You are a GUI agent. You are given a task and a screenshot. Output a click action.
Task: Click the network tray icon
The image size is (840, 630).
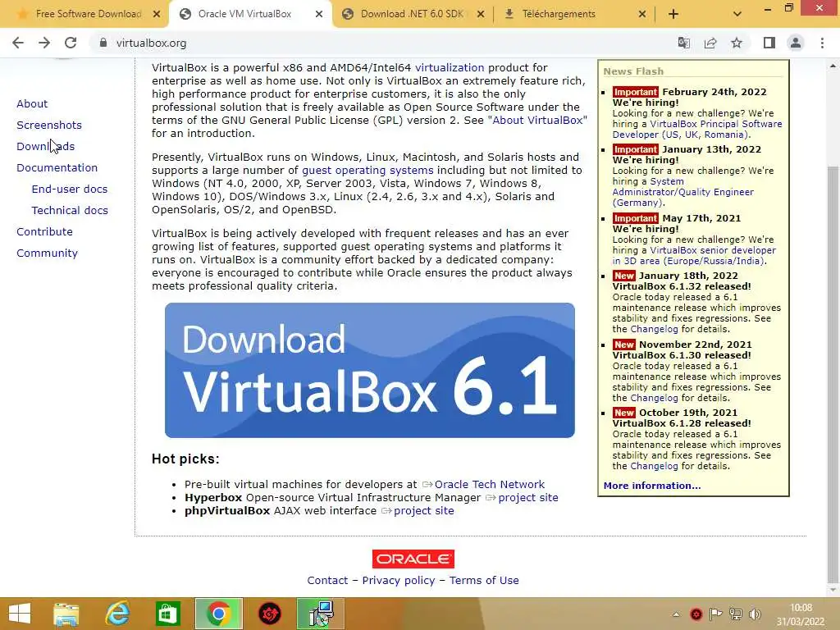tap(736, 614)
